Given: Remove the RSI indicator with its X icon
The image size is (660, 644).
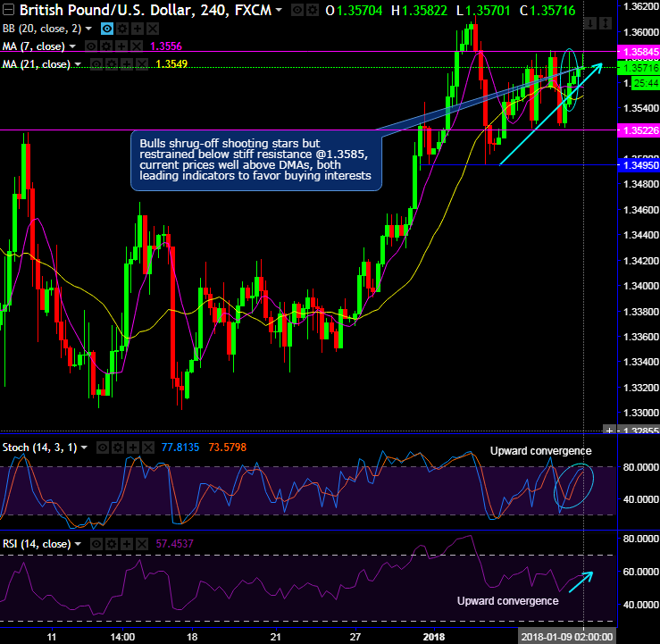Looking at the screenshot, I should pyautogui.click(x=142, y=544).
